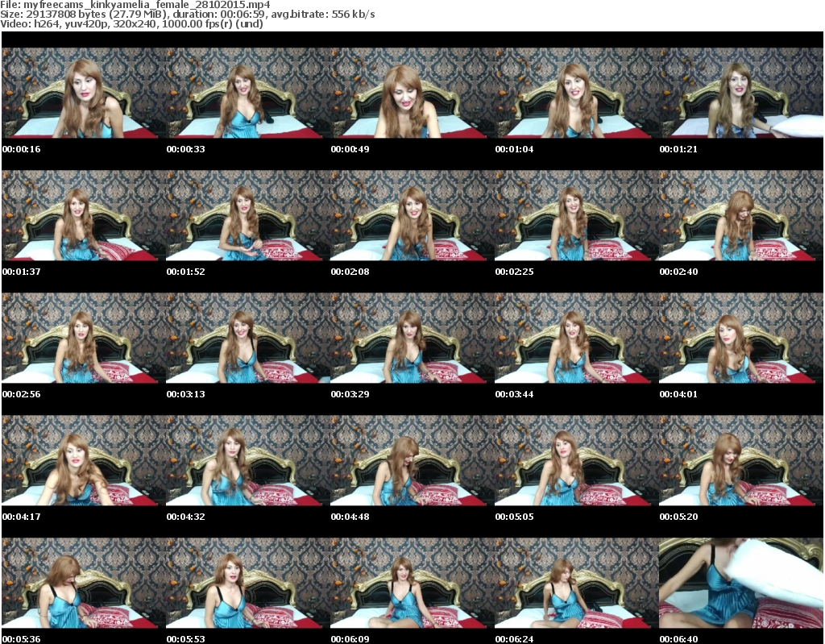The width and height of the screenshot is (825, 644).
Task: Click the text 00:03:29
Action: 350,394
